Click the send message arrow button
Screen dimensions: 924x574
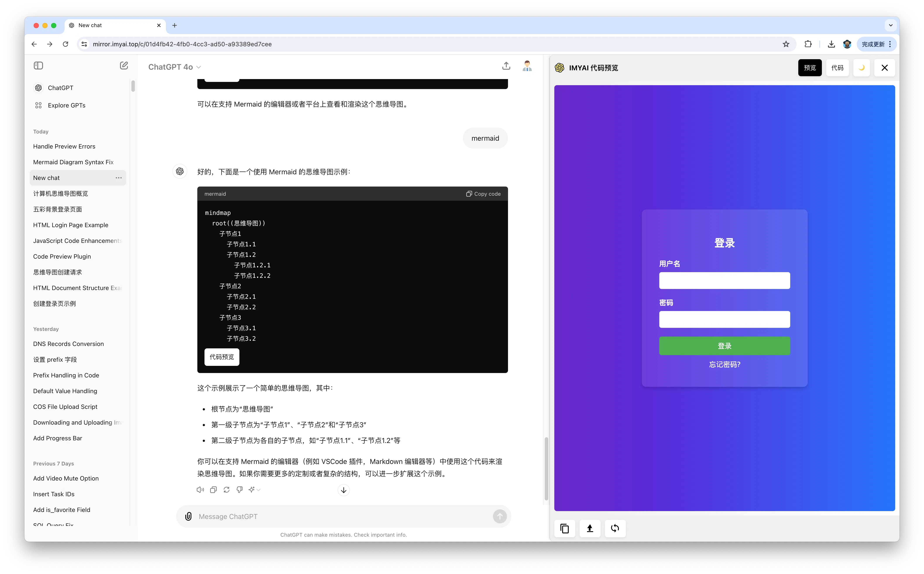pyautogui.click(x=500, y=516)
